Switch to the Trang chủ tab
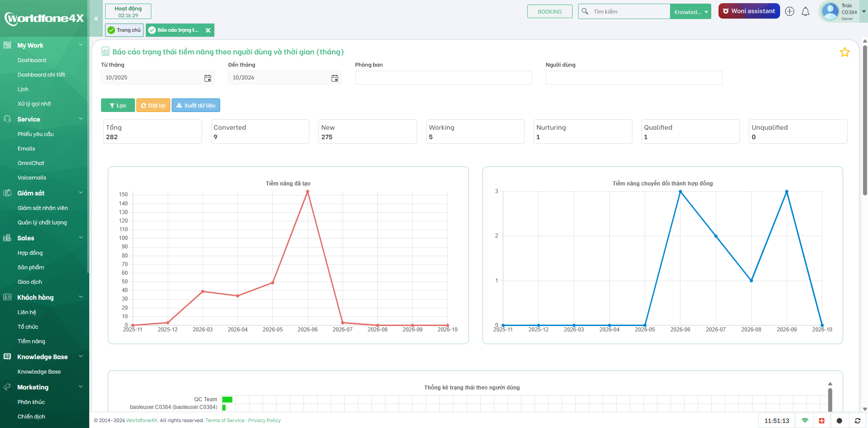Screen dimensions: 868x428 (125, 30)
